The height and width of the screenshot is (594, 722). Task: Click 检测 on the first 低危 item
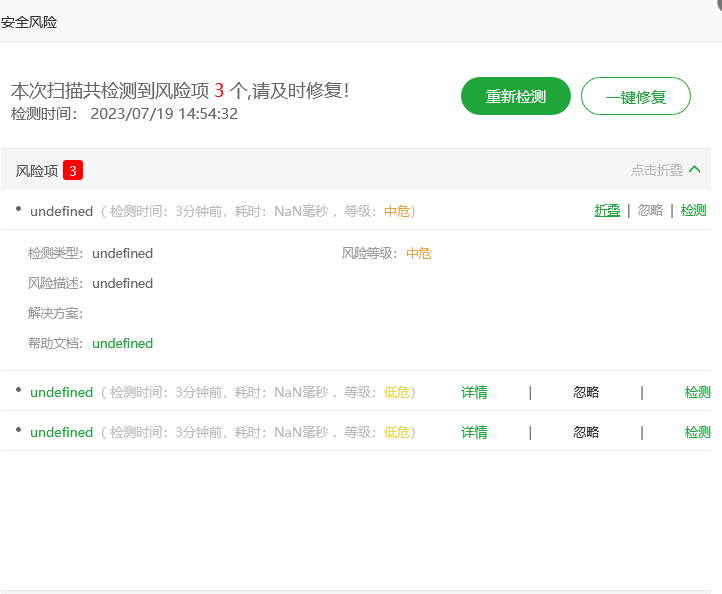point(698,392)
